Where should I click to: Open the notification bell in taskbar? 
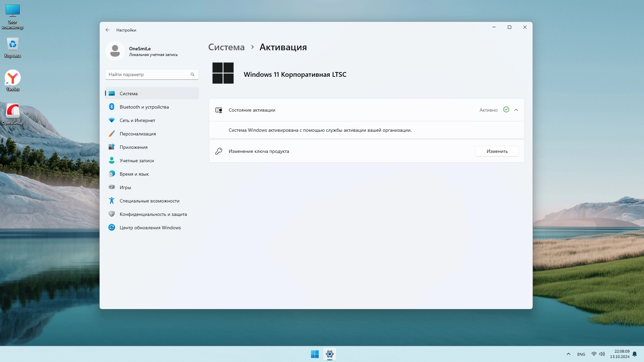pyautogui.click(x=635, y=354)
